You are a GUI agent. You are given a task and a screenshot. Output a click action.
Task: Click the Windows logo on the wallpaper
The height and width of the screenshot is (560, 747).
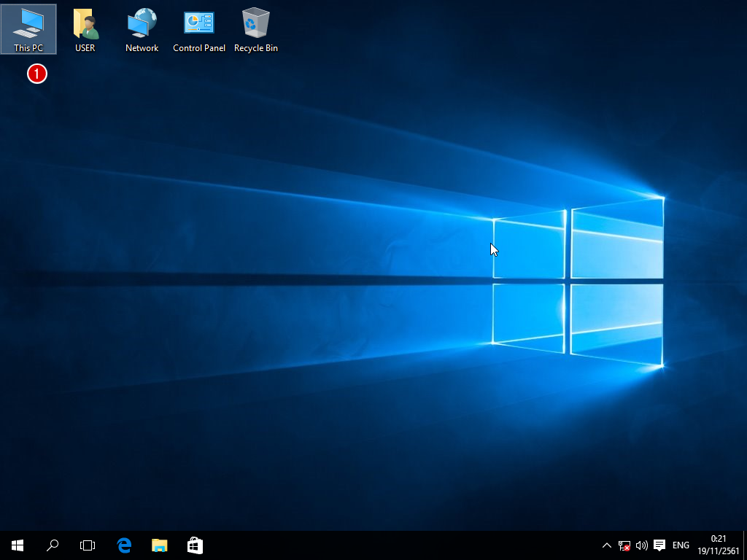pyautogui.click(x=578, y=281)
